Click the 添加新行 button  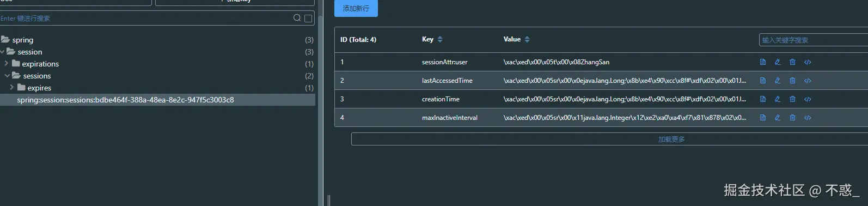pyautogui.click(x=356, y=8)
